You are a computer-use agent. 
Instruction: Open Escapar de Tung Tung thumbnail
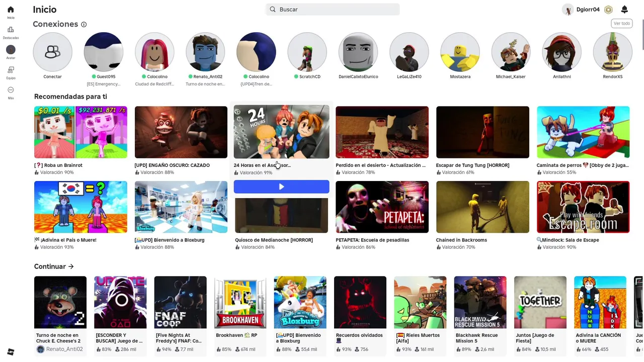[482, 132]
